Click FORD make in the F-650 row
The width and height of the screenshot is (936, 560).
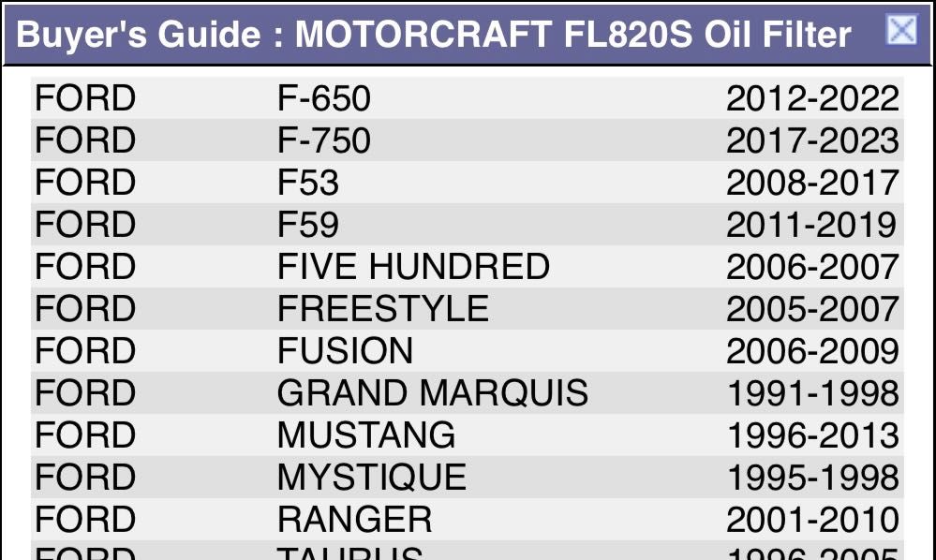pos(85,98)
